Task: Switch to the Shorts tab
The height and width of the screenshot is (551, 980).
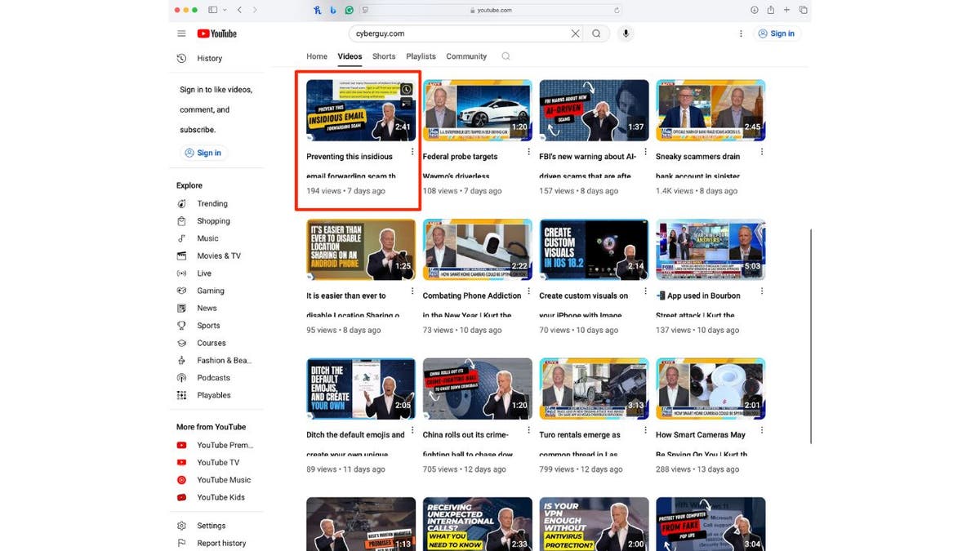Action: tap(383, 56)
